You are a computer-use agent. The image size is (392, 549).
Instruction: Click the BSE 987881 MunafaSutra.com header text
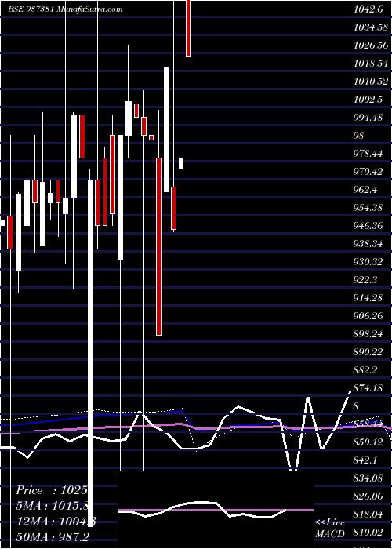click(x=65, y=9)
